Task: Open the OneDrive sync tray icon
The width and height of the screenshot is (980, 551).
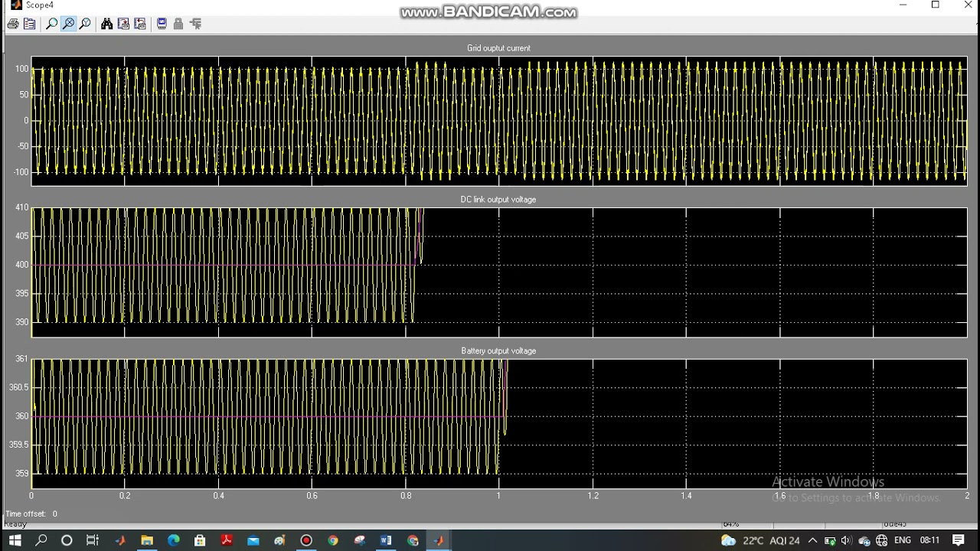Action: coord(864,541)
